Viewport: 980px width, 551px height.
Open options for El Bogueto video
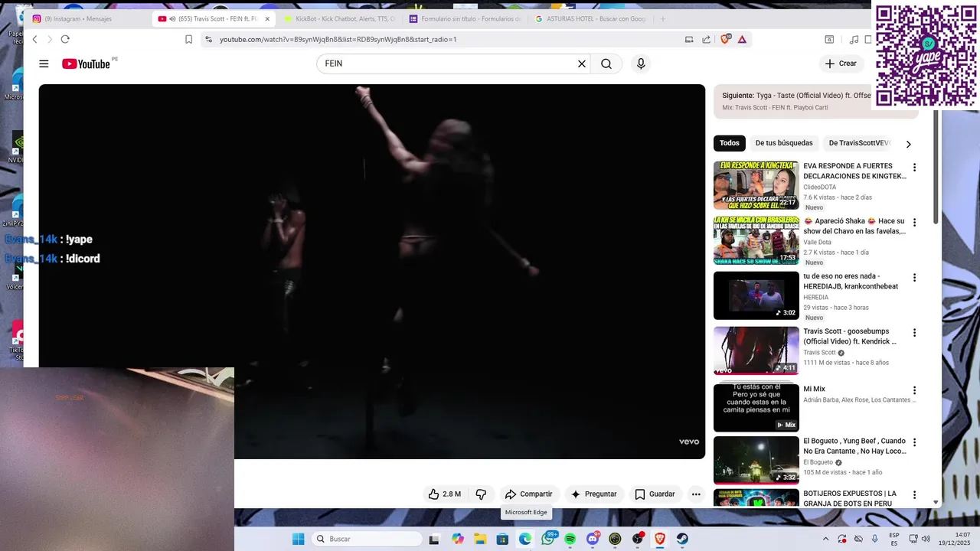(913, 442)
